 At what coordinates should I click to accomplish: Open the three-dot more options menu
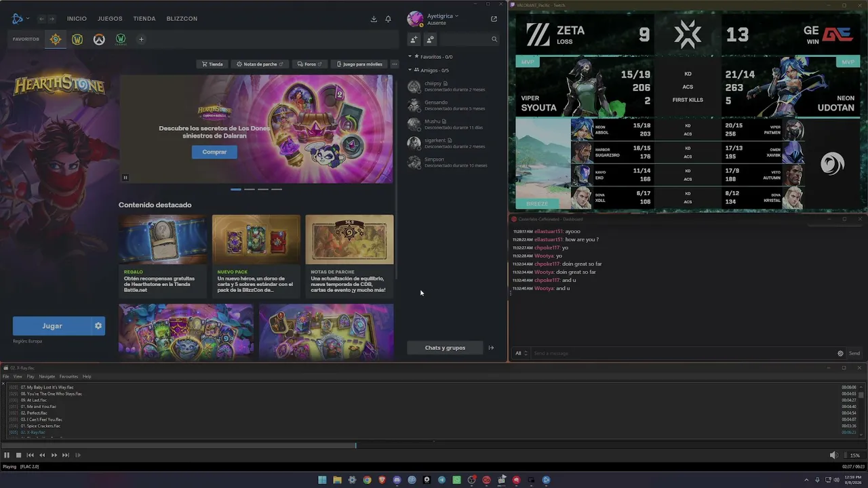coord(395,64)
